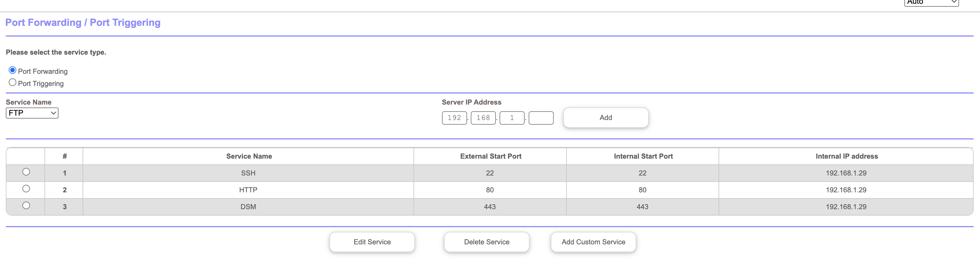Select the Port Triggering radio button
Screen dimensions: 980x276
point(13,83)
